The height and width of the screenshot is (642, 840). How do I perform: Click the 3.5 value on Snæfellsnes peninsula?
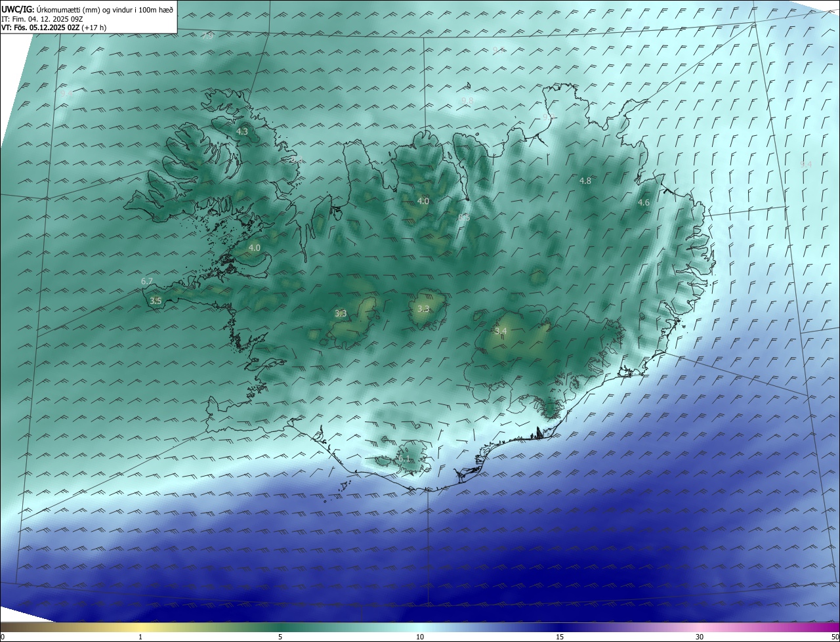156,301
